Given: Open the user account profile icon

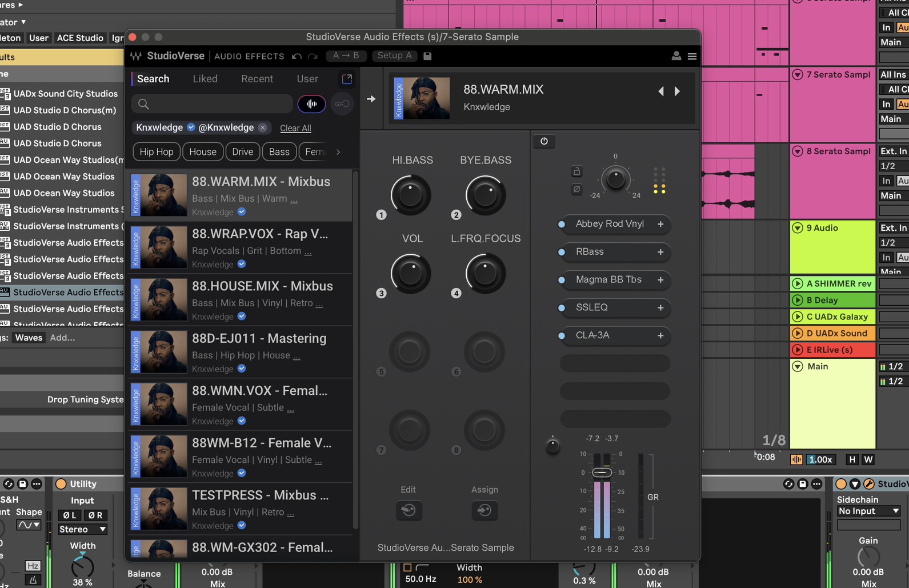Looking at the screenshot, I should pyautogui.click(x=676, y=56).
